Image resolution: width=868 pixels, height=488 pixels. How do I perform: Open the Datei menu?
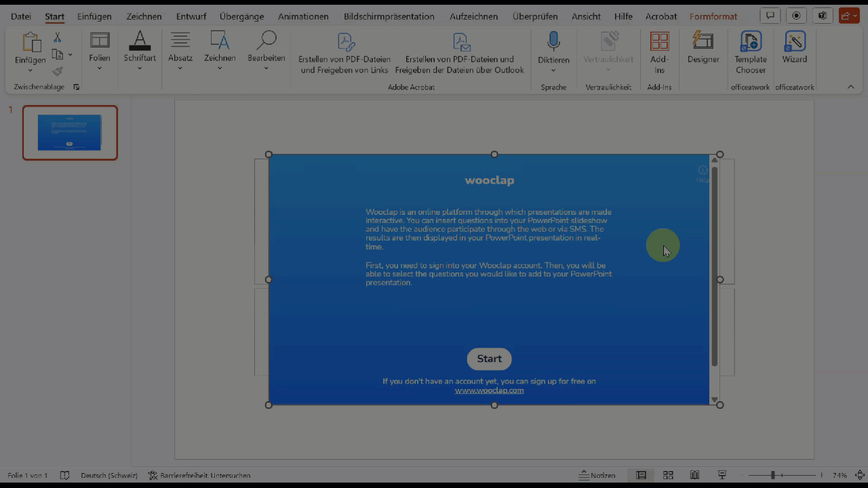tap(21, 16)
